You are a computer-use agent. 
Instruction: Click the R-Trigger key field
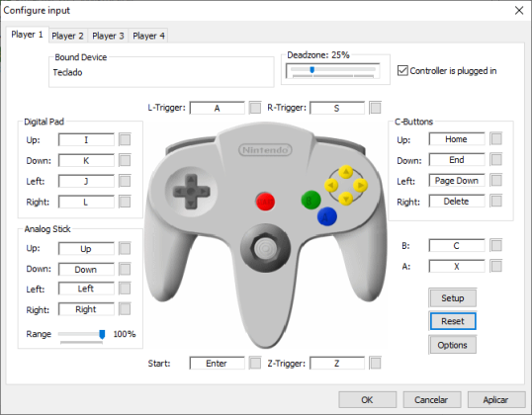tap(337, 108)
